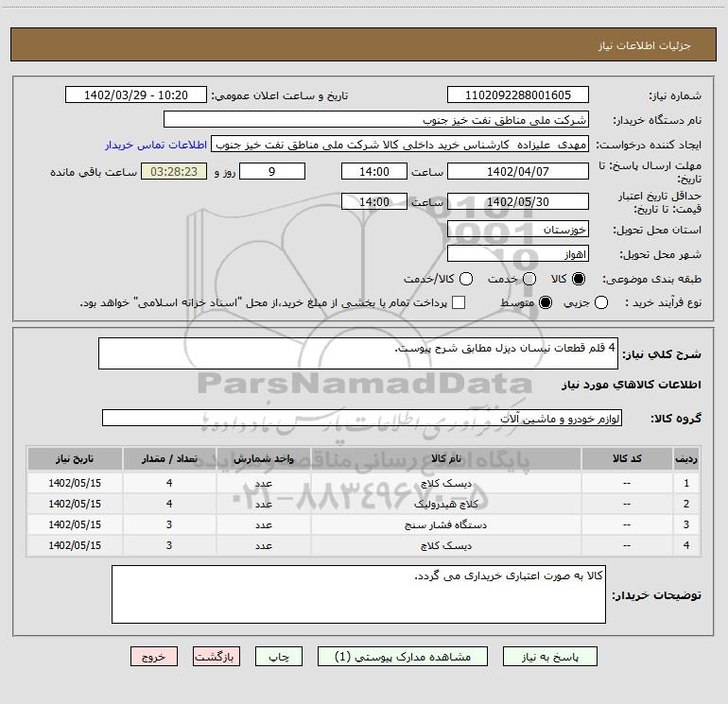The width and height of the screenshot is (728, 704).
Task: Click the شماره نیاز field 1102092288001605
Action: tap(518, 94)
